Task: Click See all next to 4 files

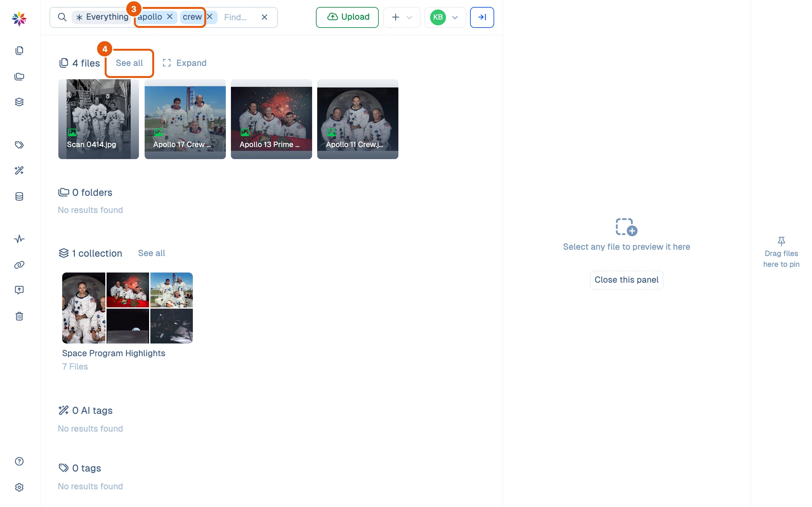Action: (129, 63)
